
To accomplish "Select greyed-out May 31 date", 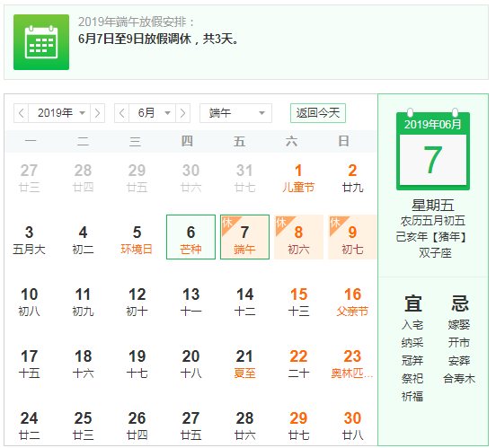I will 244,178.
